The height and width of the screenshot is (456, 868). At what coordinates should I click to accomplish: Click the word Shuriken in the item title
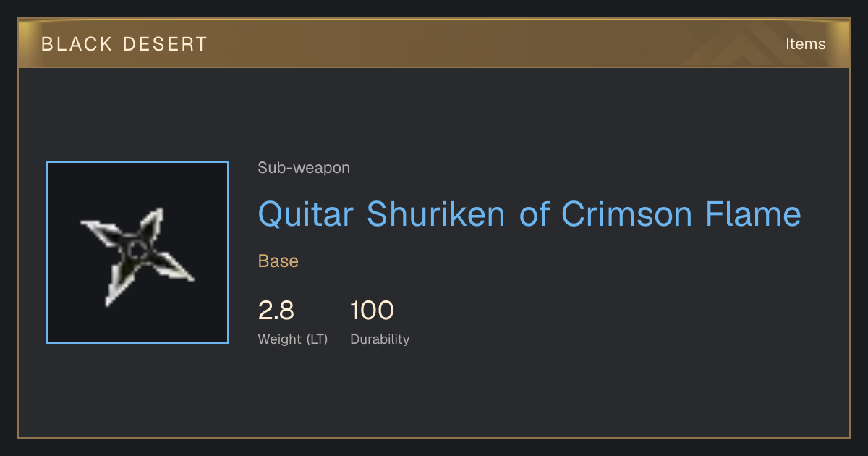click(435, 214)
